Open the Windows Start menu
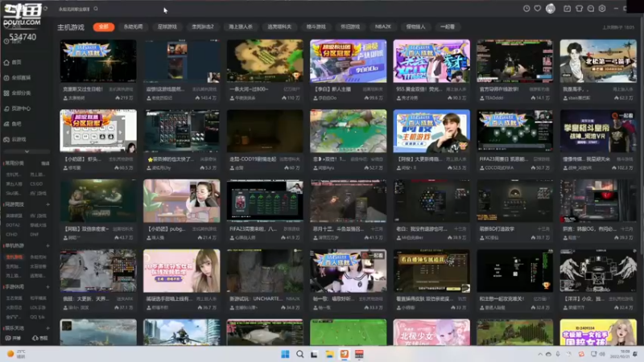The width and height of the screenshot is (644, 362). pyautogui.click(x=285, y=354)
